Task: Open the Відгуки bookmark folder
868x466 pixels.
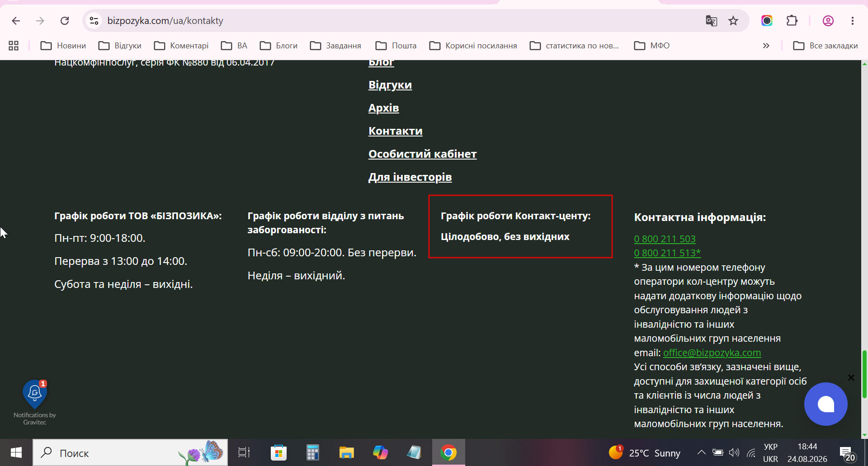Action: (x=120, y=46)
